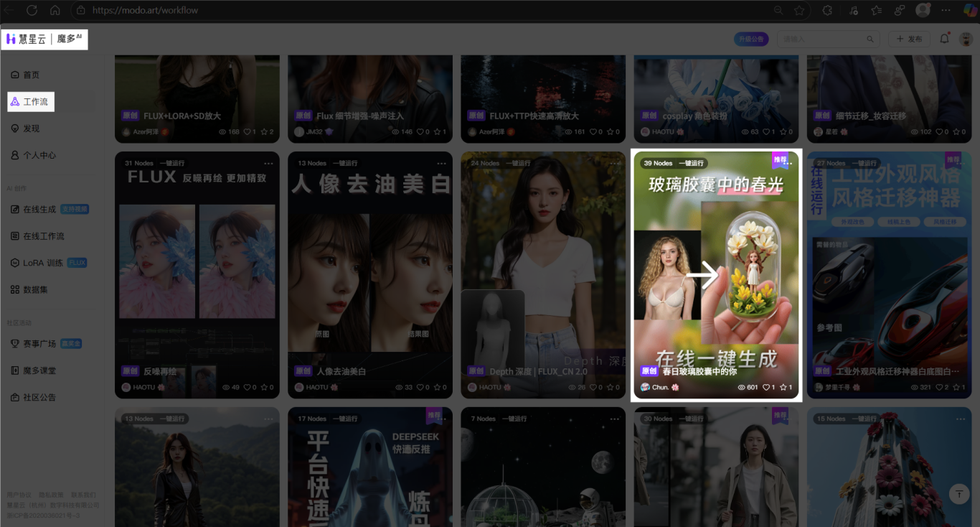Click the browser home icon

tap(55, 10)
